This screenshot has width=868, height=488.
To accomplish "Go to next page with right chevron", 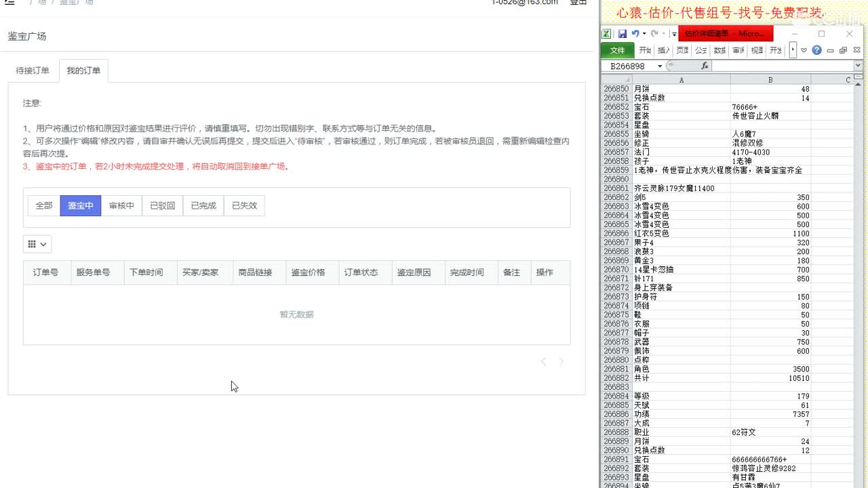I will point(561,362).
